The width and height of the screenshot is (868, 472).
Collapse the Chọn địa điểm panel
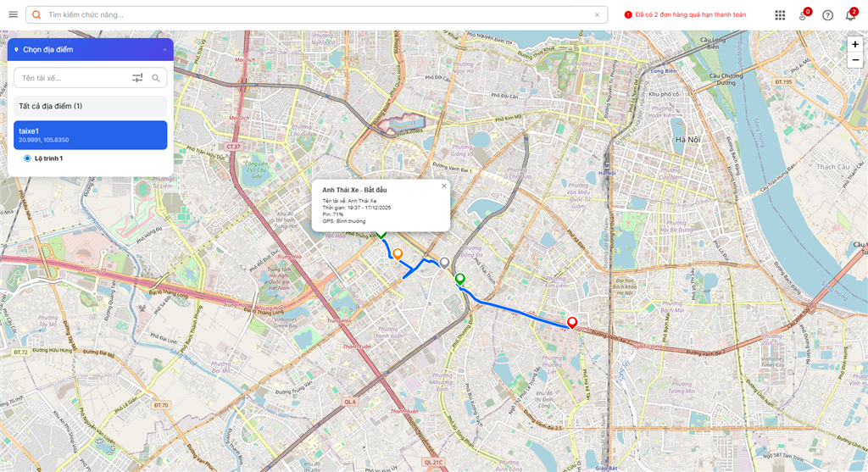pyautogui.click(x=164, y=50)
